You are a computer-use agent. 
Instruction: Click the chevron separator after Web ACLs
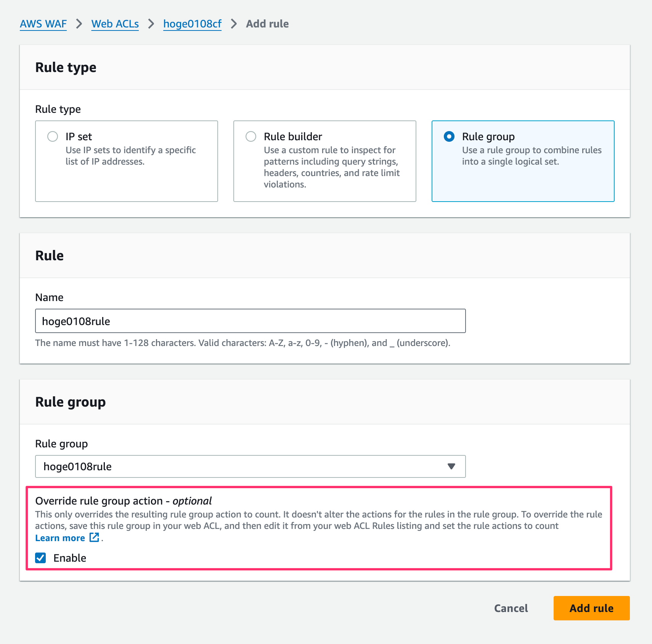pos(151,24)
